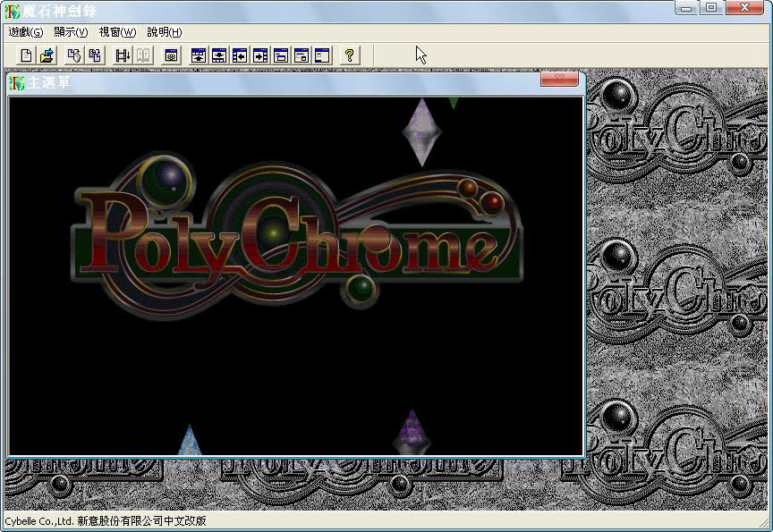Click the window icon with up arrow

tap(199, 55)
